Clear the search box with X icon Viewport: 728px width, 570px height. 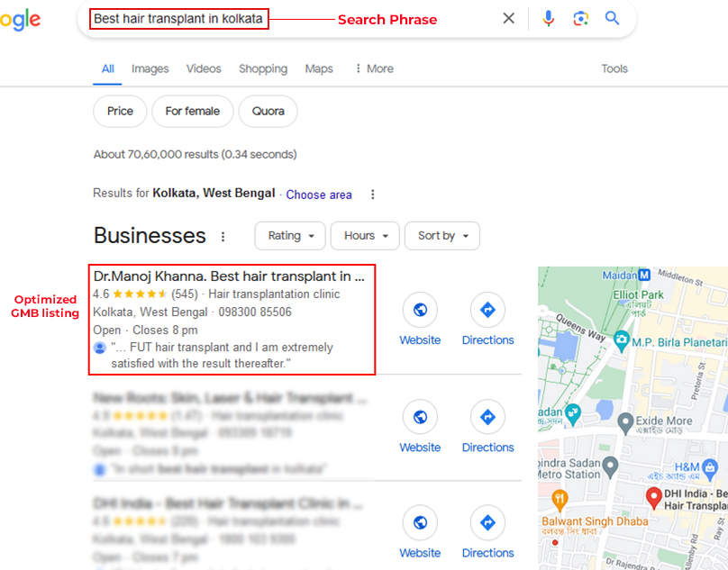point(509,19)
